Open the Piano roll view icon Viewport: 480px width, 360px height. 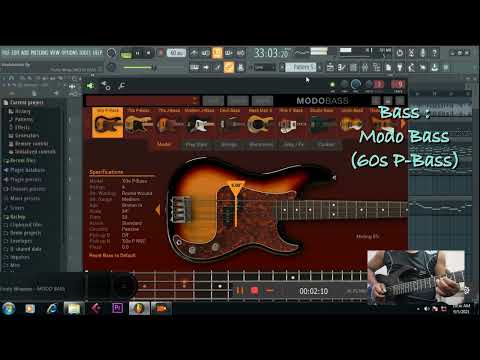(342, 68)
